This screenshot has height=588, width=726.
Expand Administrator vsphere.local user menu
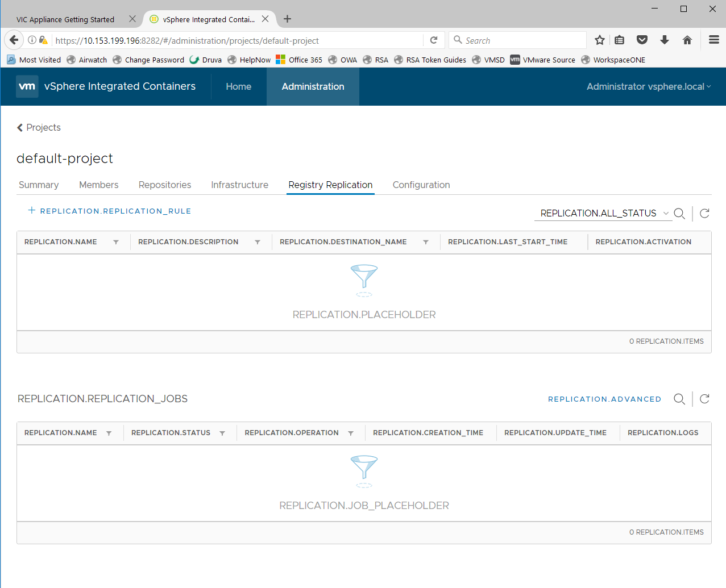coord(649,86)
